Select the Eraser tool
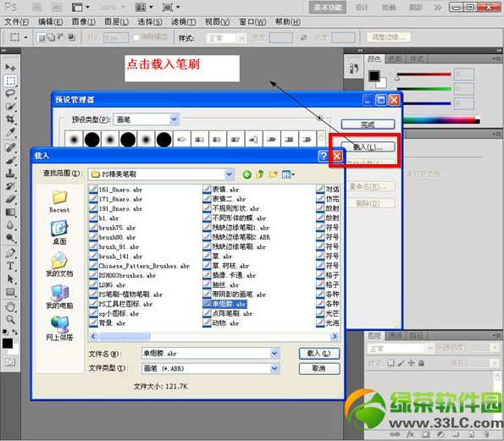The height and width of the screenshot is (441, 504). pyautogui.click(x=10, y=199)
